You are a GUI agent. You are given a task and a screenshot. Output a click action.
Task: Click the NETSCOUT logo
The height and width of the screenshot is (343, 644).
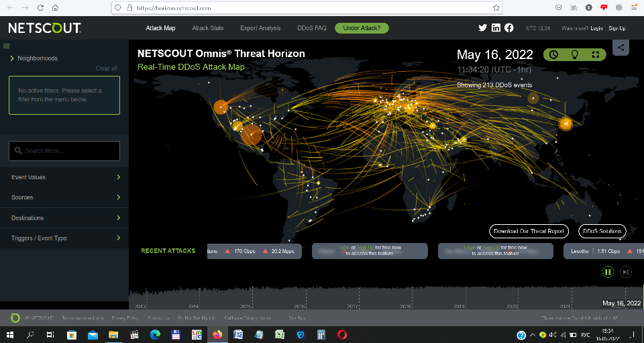click(x=45, y=28)
